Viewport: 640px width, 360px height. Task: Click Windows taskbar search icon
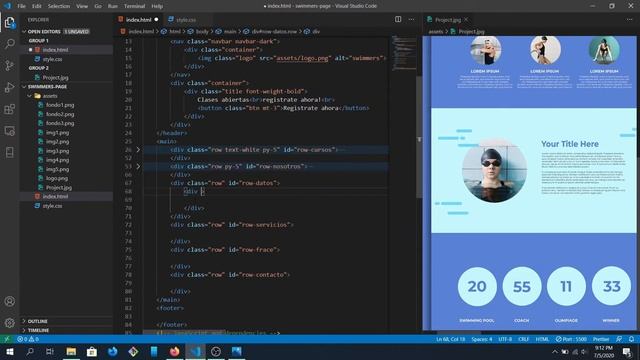pos(30,351)
